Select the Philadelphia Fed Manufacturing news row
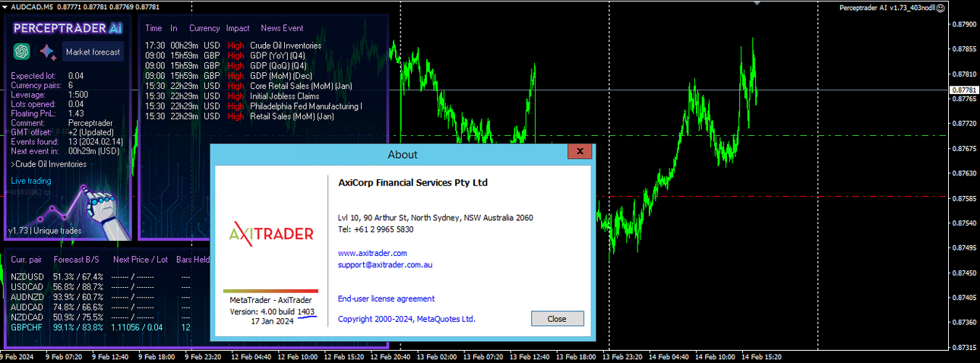The image size is (980, 363). pos(253,106)
